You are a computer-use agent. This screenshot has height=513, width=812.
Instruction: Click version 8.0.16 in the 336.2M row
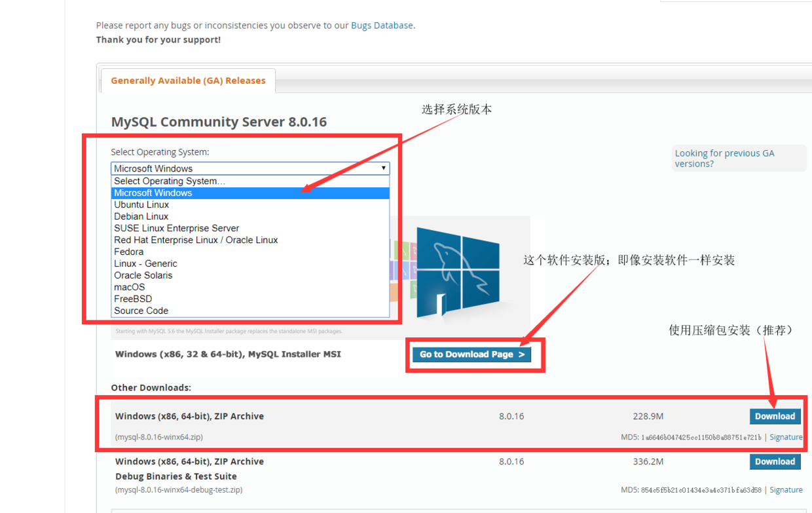coord(511,461)
